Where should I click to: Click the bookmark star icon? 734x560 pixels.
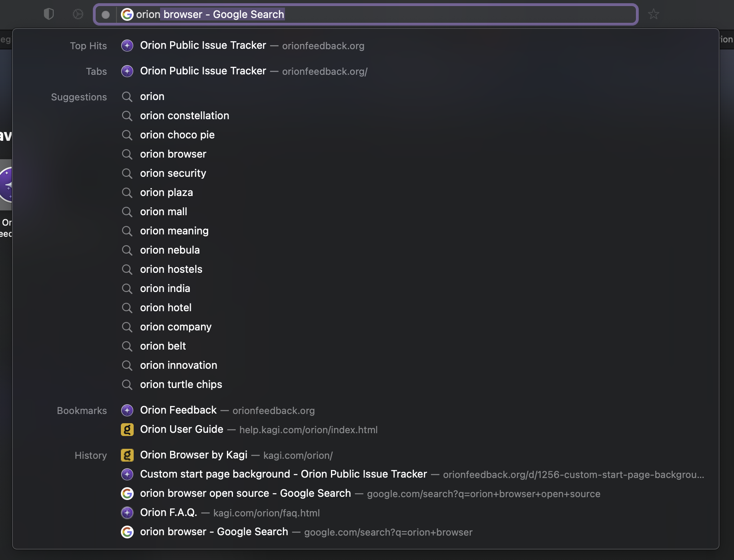(653, 14)
